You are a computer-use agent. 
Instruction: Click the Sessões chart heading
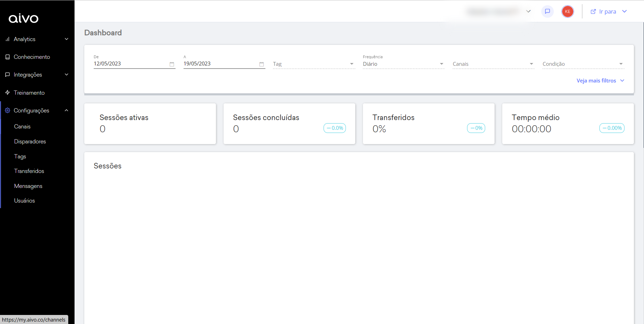pyautogui.click(x=108, y=166)
